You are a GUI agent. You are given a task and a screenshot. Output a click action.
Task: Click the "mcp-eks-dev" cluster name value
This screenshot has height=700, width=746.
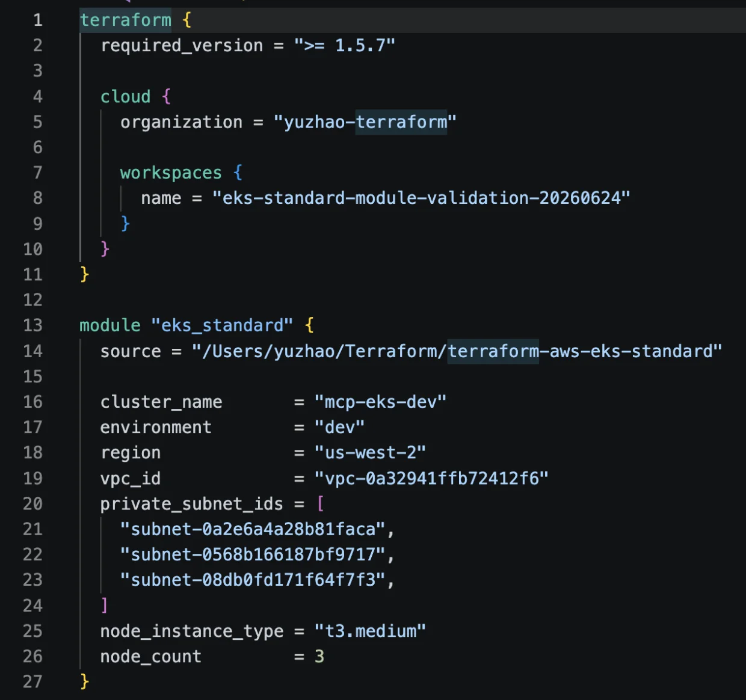click(380, 402)
